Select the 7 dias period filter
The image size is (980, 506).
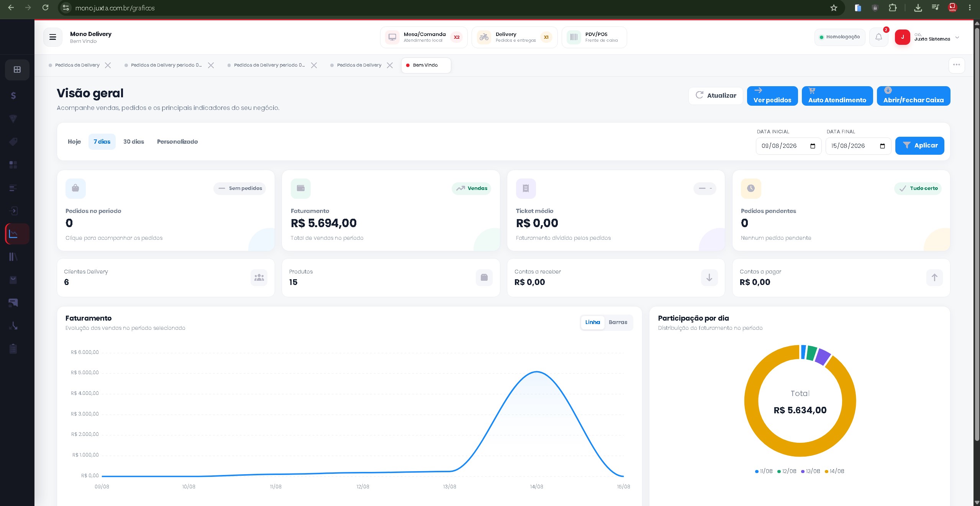[102, 142]
